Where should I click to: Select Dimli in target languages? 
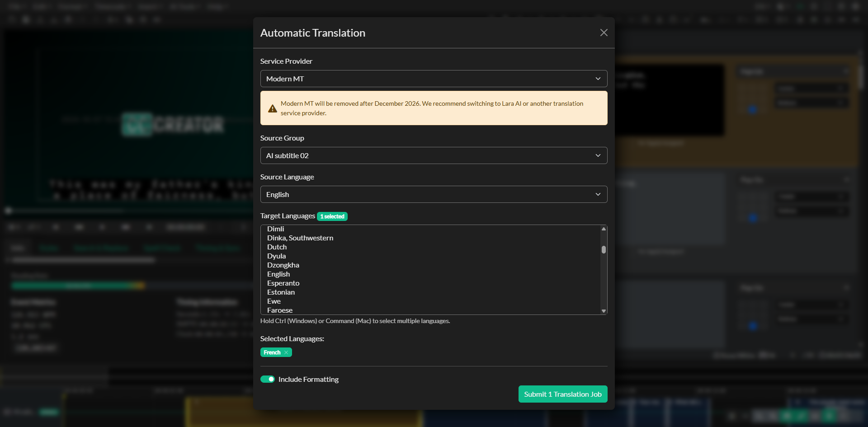(430, 229)
